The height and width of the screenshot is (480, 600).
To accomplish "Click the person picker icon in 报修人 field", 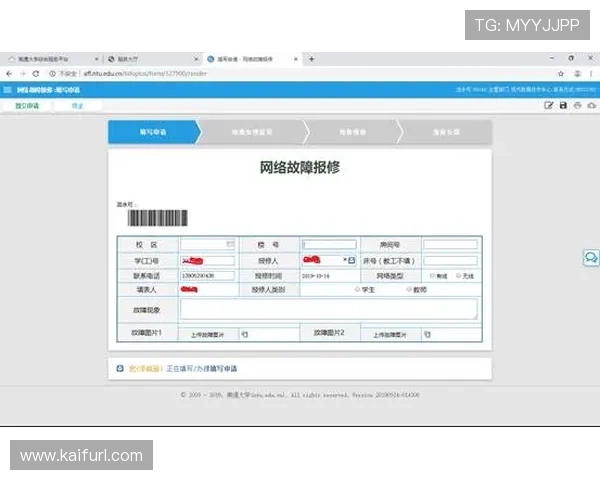I will pyautogui.click(x=352, y=260).
